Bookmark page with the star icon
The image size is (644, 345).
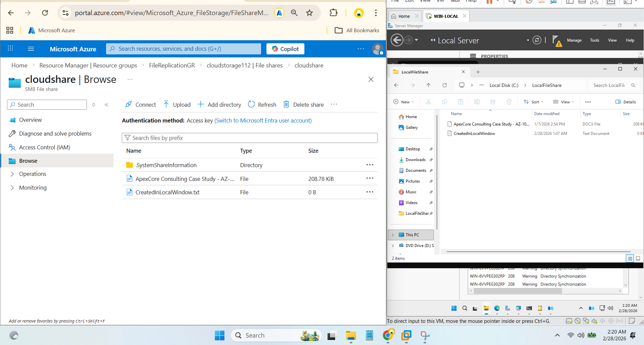309,13
